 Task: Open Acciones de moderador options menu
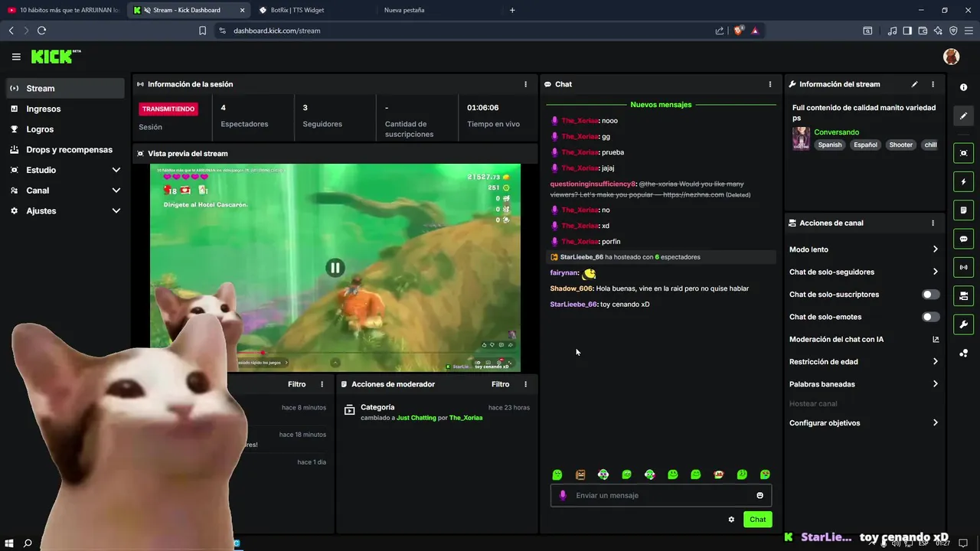click(525, 384)
